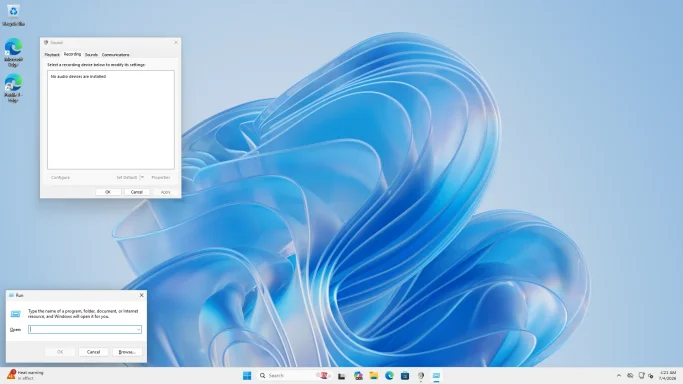
Task: Click the Configure button in Sound
Action: (60, 178)
